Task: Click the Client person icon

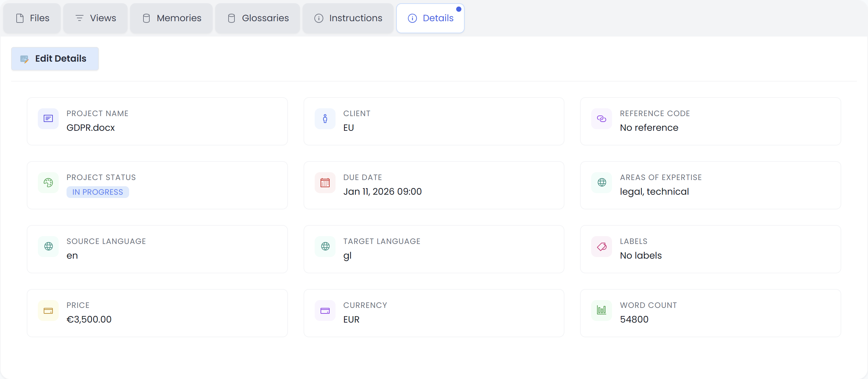Action: tap(325, 119)
